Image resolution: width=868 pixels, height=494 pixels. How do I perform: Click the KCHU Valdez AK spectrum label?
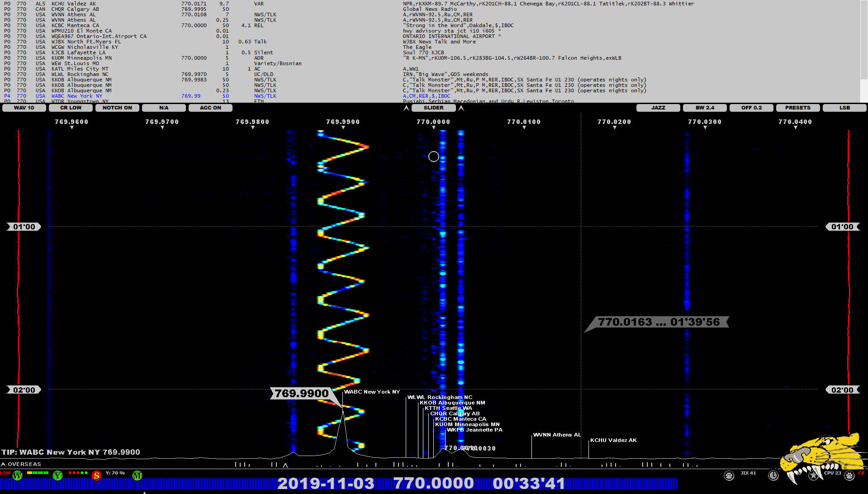pos(613,440)
